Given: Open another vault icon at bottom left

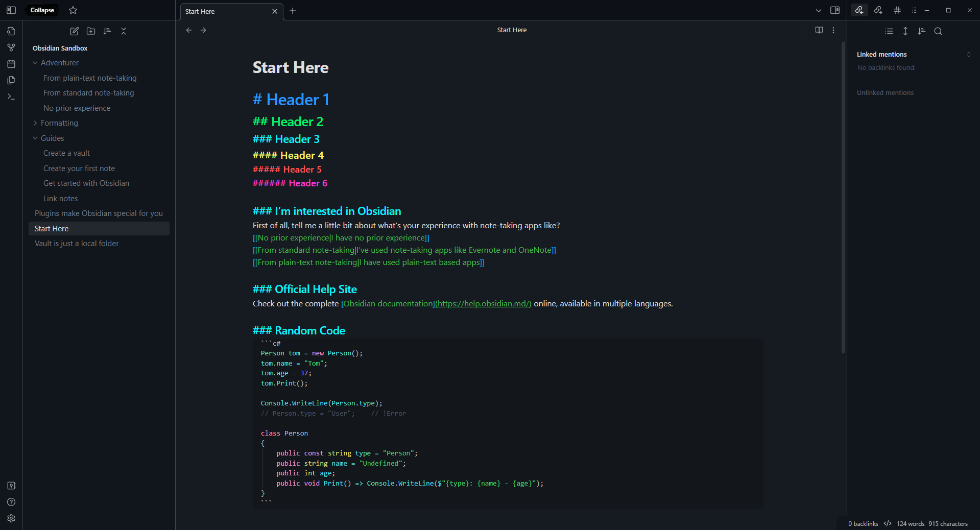Looking at the screenshot, I should (11, 486).
